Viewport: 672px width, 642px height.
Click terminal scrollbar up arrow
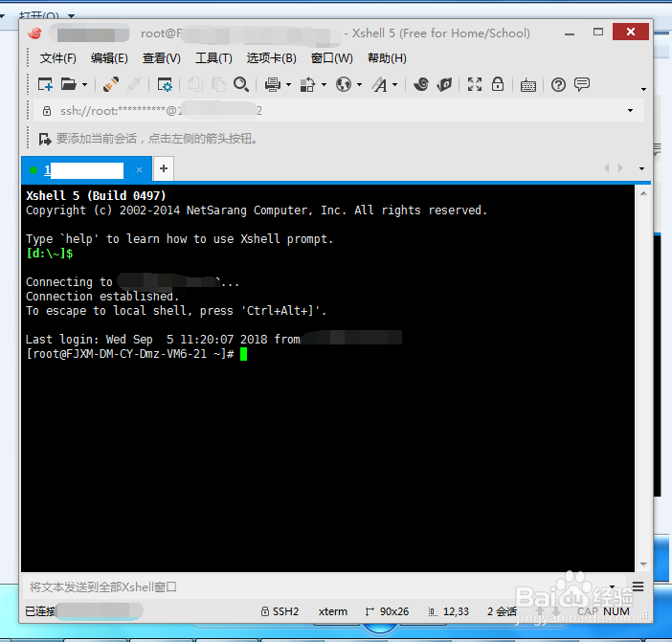(643, 193)
